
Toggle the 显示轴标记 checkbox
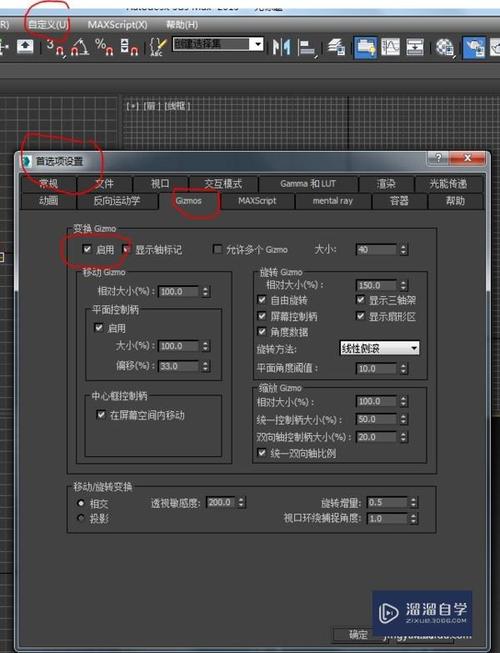point(126,249)
